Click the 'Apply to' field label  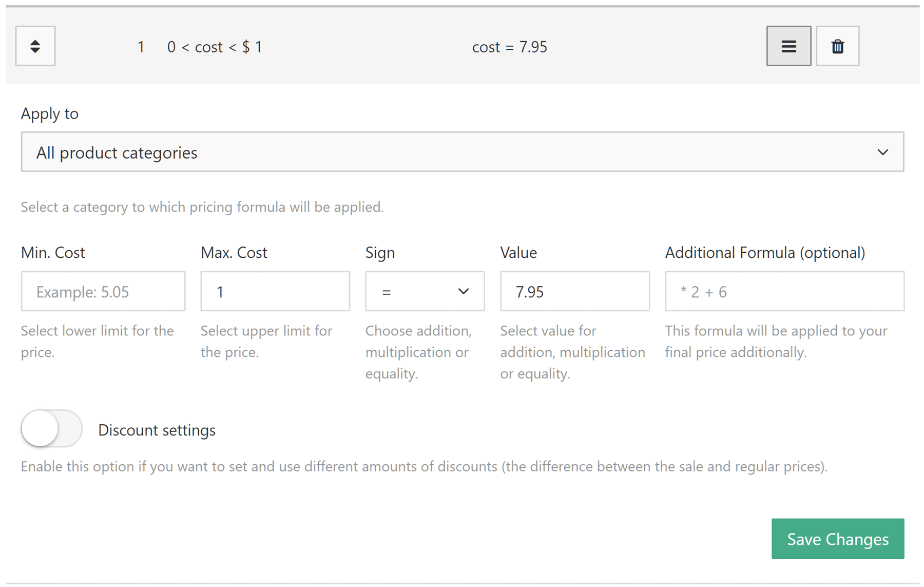point(49,113)
